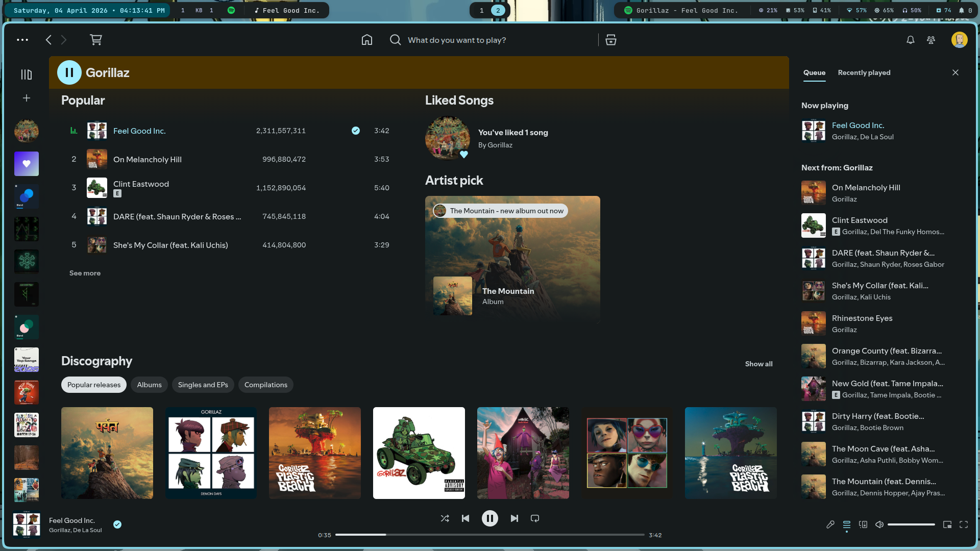This screenshot has width=980, height=551.
Task: Toggle shuffle in playback controls
Action: click(x=445, y=518)
